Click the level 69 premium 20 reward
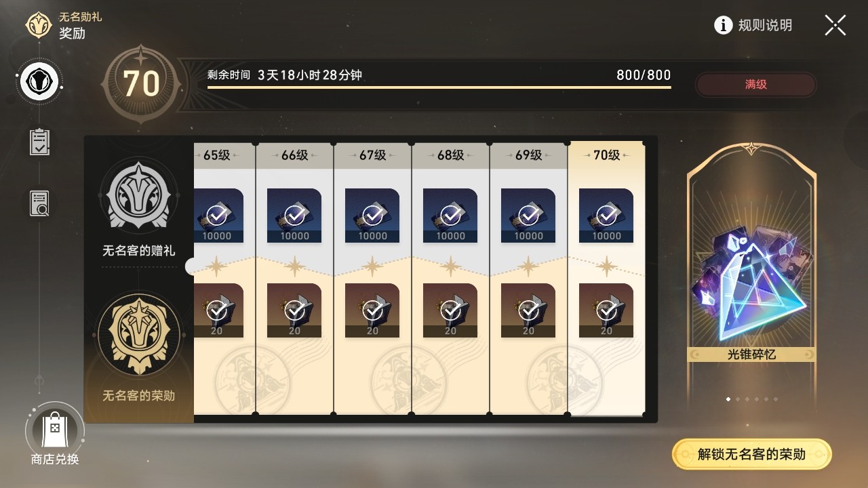The width and height of the screenshot is (868, 488). tap(528, 310)
